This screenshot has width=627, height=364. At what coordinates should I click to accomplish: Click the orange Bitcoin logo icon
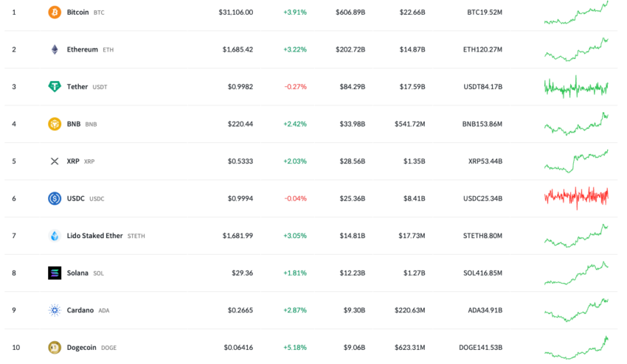coord(55,13)
